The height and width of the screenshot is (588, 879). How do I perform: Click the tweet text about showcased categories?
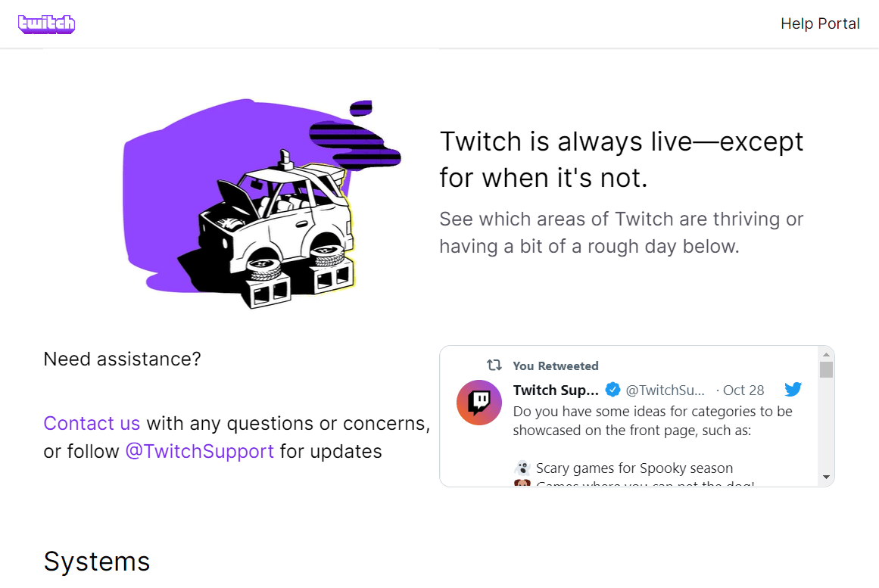pyautogui.click(x=651, y=422)
